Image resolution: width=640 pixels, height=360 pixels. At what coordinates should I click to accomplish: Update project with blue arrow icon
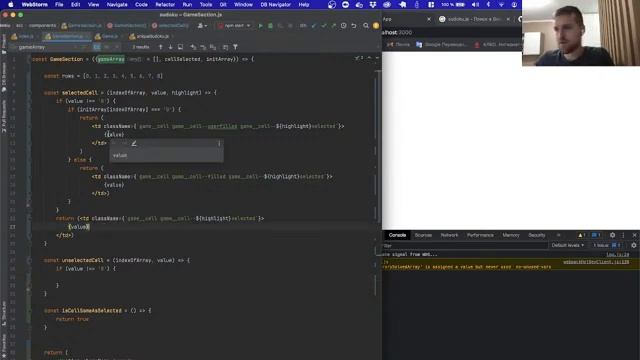pyautogui.click(x=313, y=26)
